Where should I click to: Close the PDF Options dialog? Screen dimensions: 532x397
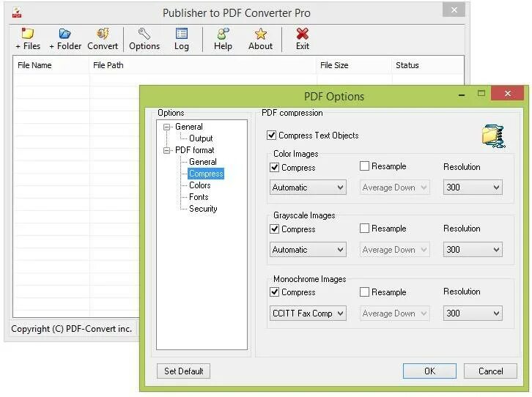pos(508,93)
